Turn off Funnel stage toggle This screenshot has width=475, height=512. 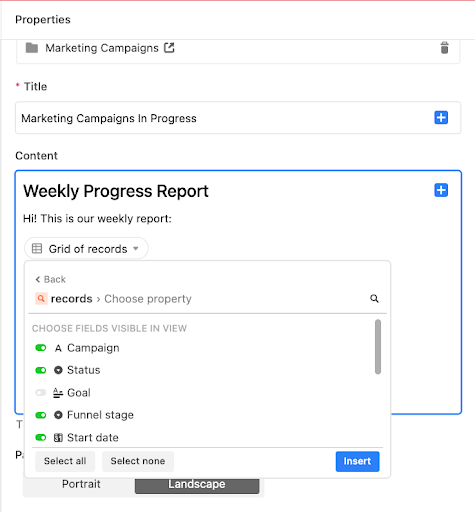pos(41,415)
